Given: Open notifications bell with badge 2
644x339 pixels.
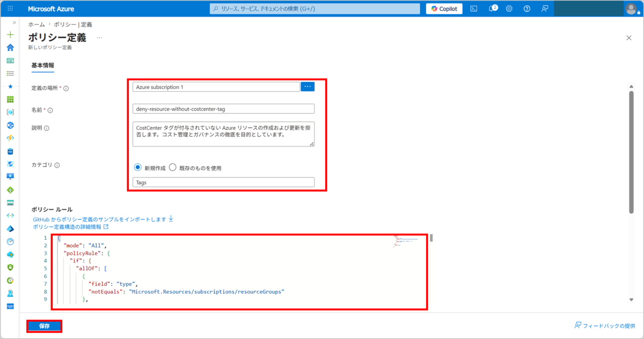Looking at the screenshot, I should [x=492, y=9].
